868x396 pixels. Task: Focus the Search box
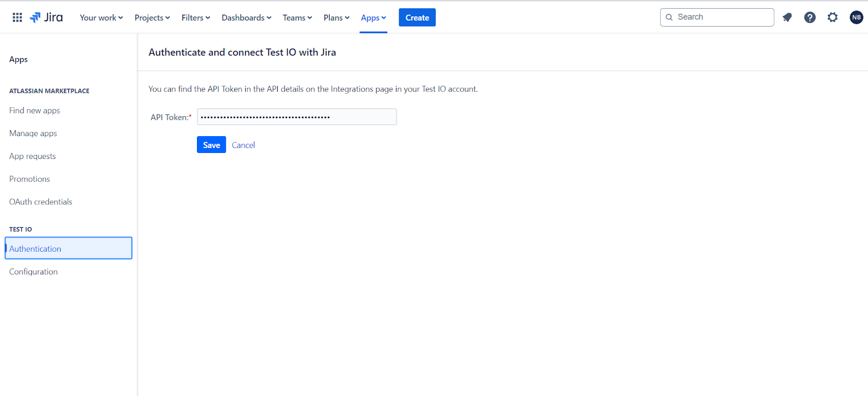(717, 17)
